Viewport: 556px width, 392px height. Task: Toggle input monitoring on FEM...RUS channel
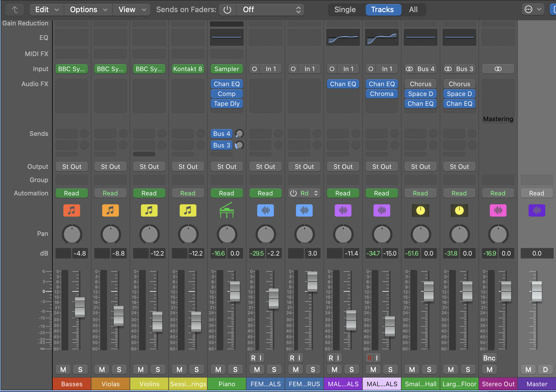pos(299,358)
